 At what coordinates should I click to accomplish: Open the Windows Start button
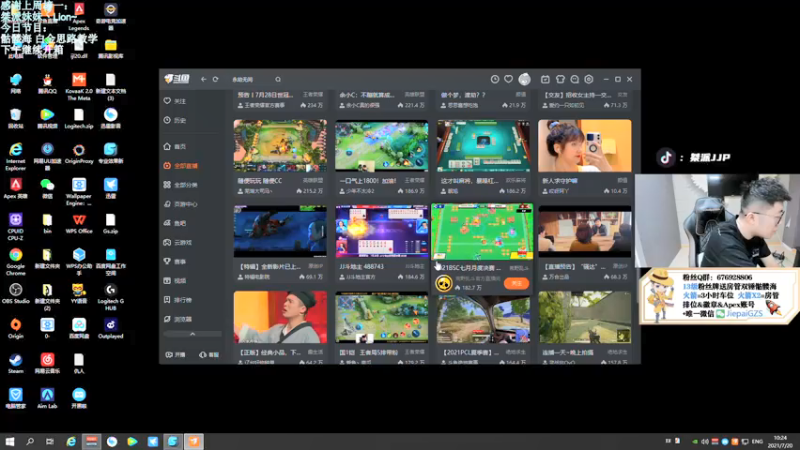tap(9, 441)
